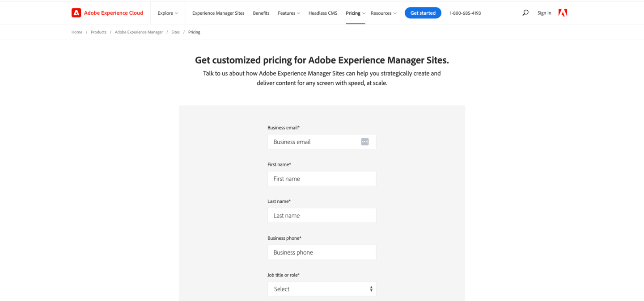The width and height of the screenshot is (644, 301).
Task: Click the 'Last name*' label
Action: 279,201
